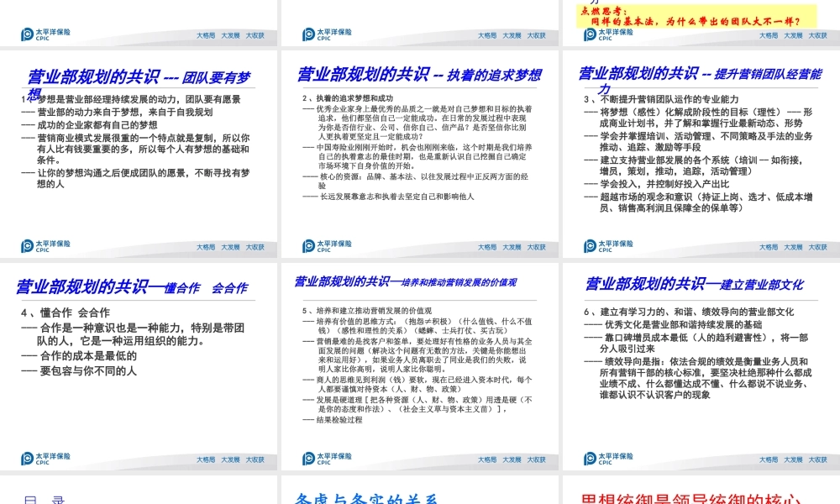840x504 pixels.
Task: Click the heading 2、执着的追求梦想和成功
Action: coord(348,98)
